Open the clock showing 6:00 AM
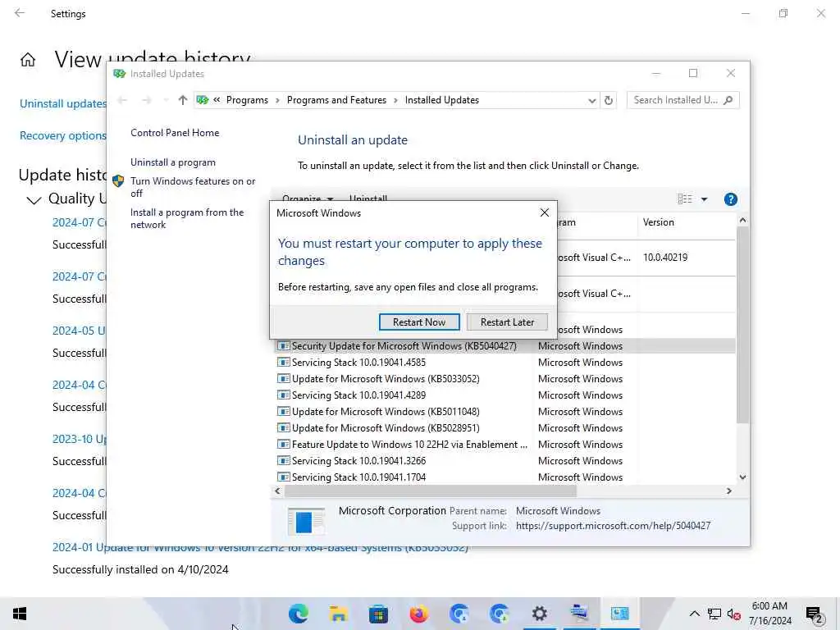Image resolution: width=840 pixels, height=630 pixels. point(769,614)
